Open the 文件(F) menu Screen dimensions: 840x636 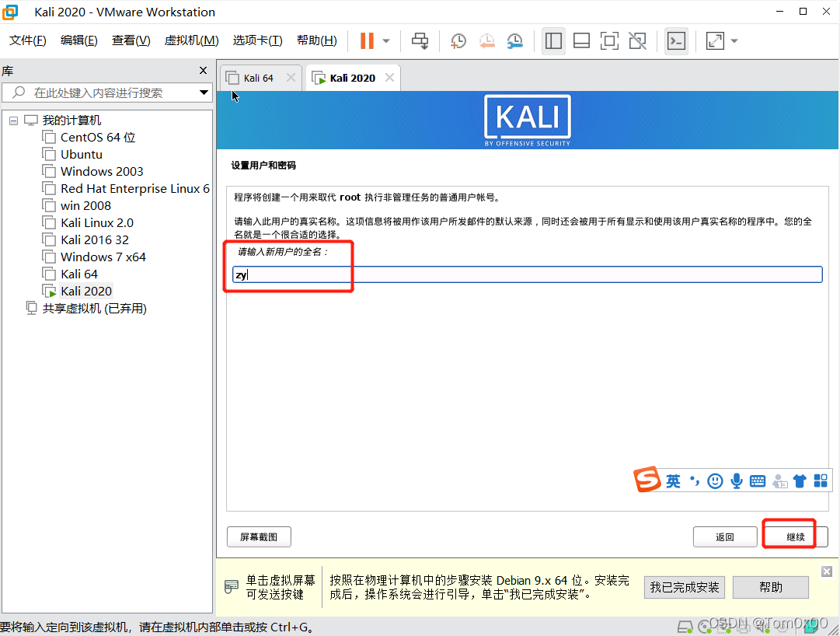[x=28, y=40]
